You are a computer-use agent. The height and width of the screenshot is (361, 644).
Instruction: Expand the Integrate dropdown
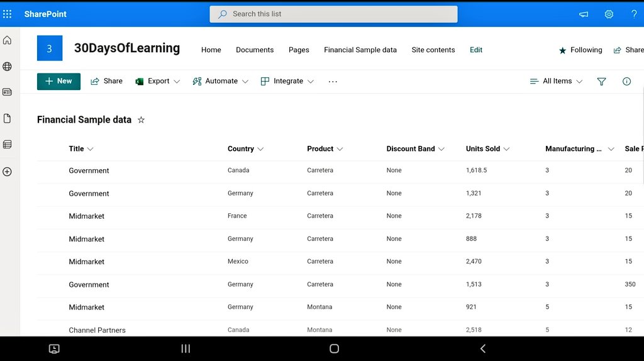click(287, 81)
